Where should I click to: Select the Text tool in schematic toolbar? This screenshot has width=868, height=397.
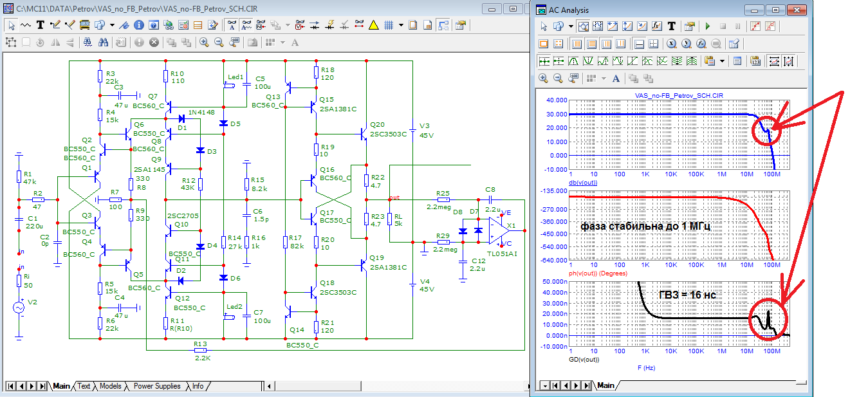coord(40,25)
